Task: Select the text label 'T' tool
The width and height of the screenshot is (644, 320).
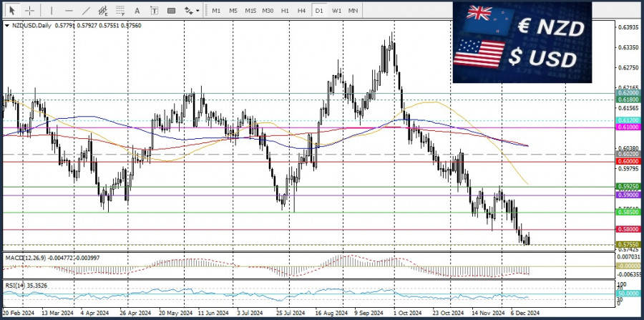Action: pyautogui.click(x=154, y=11)
